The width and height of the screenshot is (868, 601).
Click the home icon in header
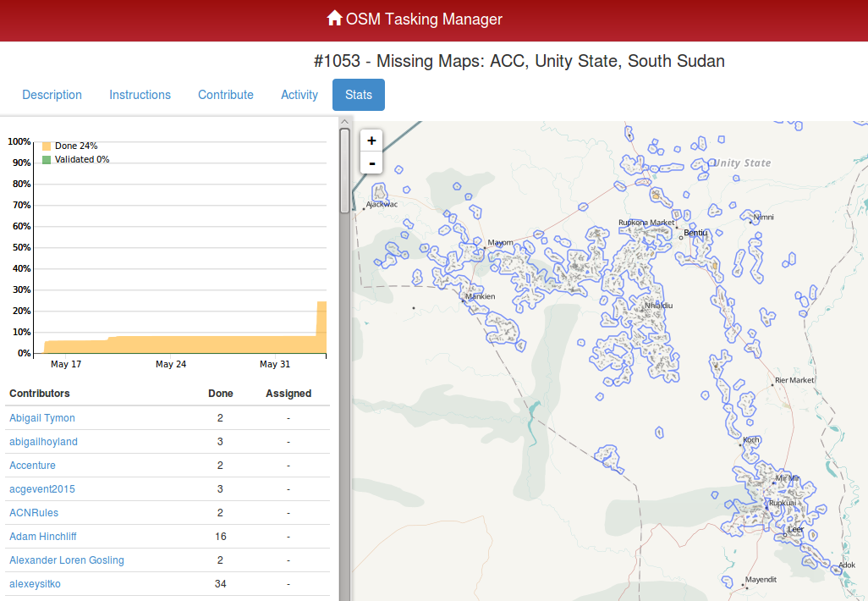click(334, 19)
